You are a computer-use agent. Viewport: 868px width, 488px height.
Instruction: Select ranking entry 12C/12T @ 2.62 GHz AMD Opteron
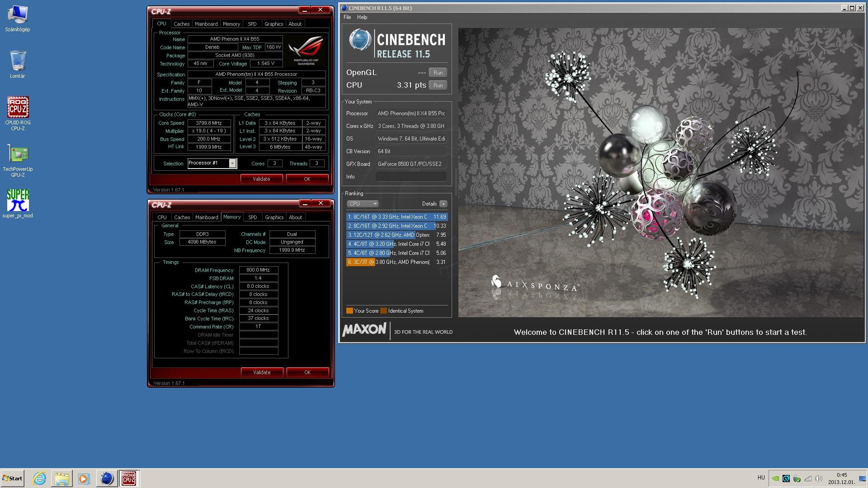coord(397,235)
